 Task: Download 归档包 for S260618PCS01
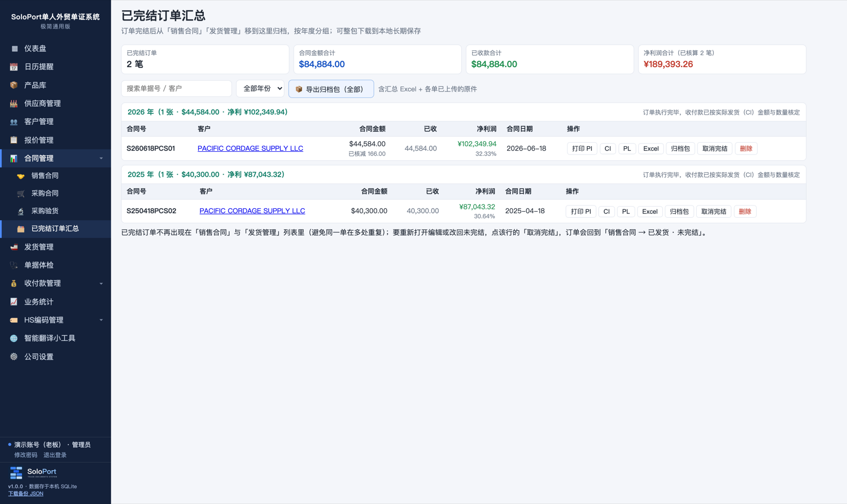click(x=680, y=148)
